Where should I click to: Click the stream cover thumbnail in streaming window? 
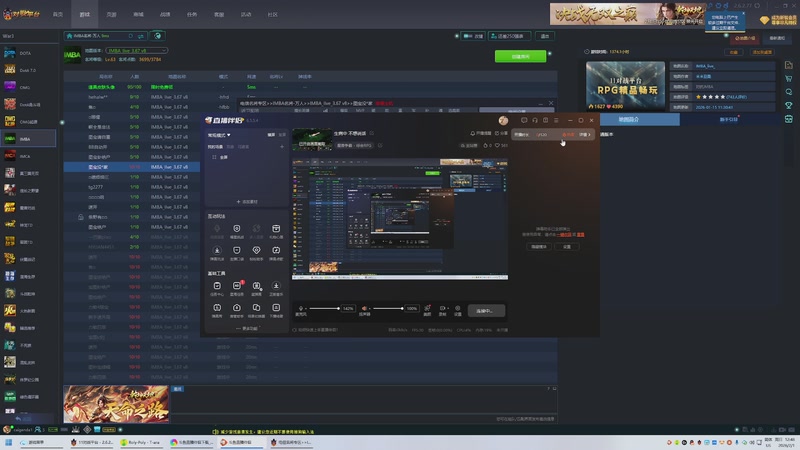pyautogui.click(x=312, y=139)
